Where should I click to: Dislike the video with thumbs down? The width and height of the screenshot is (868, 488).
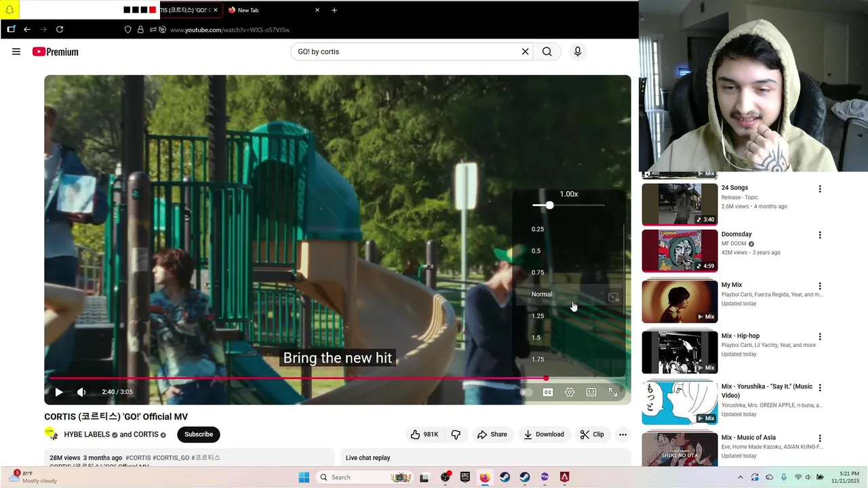(456, 434)
